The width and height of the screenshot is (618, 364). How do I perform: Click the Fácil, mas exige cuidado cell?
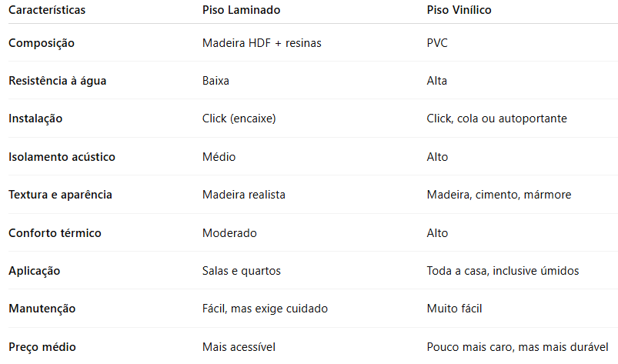[x=265, y=309]
